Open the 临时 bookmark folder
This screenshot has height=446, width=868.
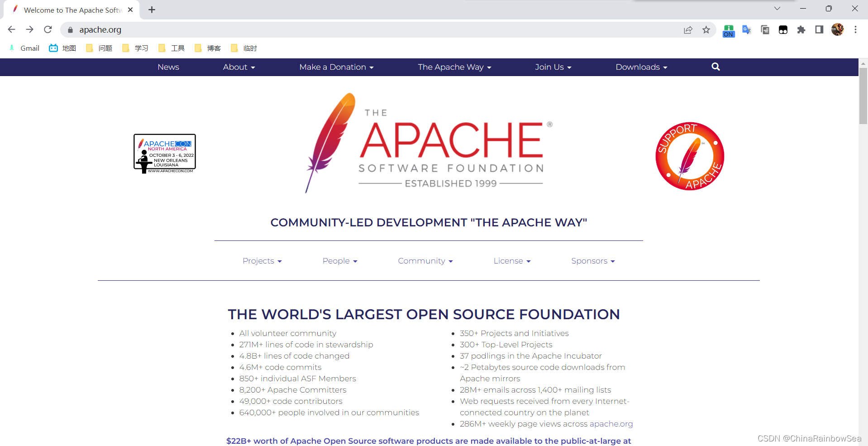244,48
